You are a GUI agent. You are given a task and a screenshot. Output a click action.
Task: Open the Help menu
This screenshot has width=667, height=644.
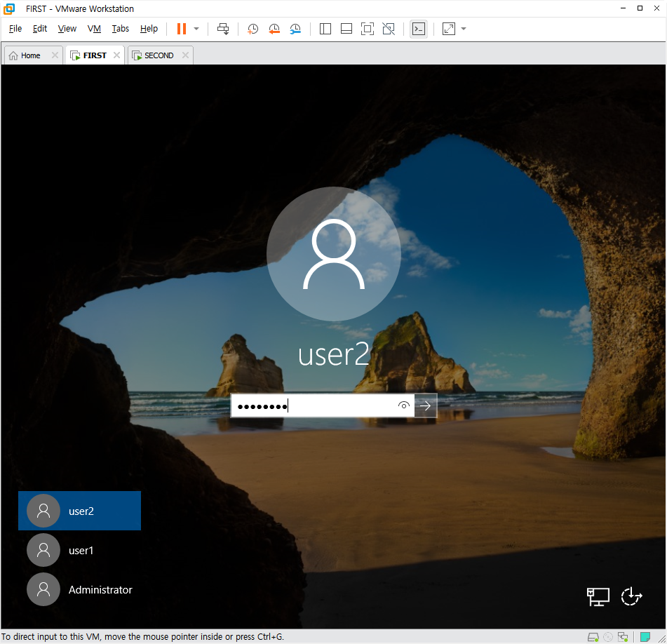pos(149,29)
